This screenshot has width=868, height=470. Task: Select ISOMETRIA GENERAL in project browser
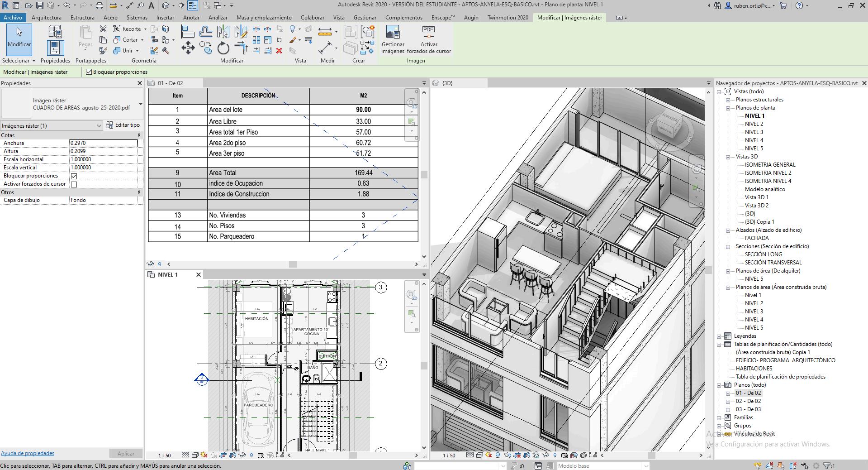(770, 165)
